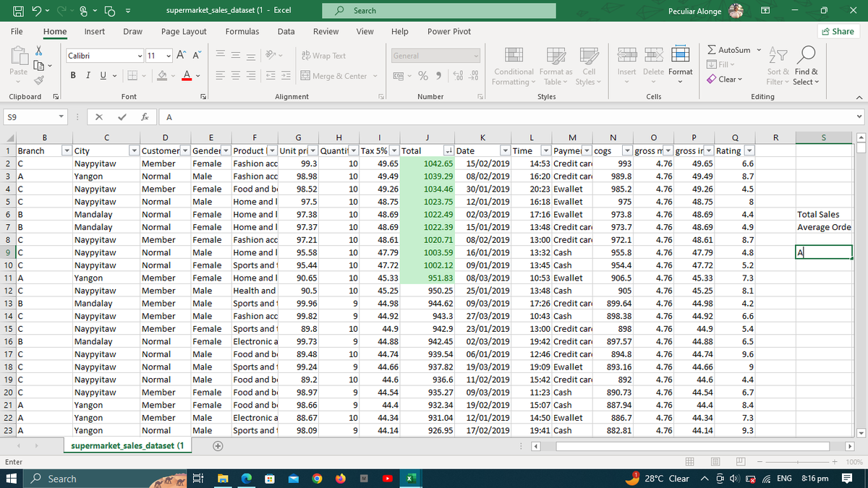Open Chrome from the Windows taskbar

point(318,479)
